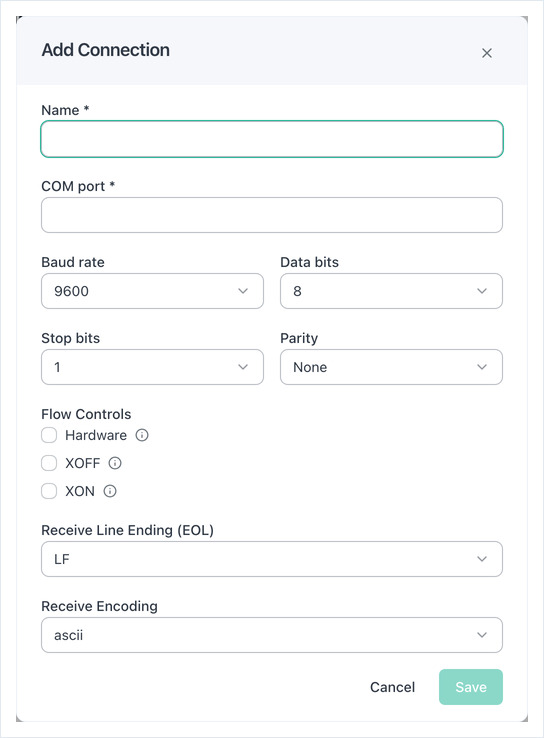Show info icon next to XON
This screenshot has width=544, height=738.
(110, 491)
